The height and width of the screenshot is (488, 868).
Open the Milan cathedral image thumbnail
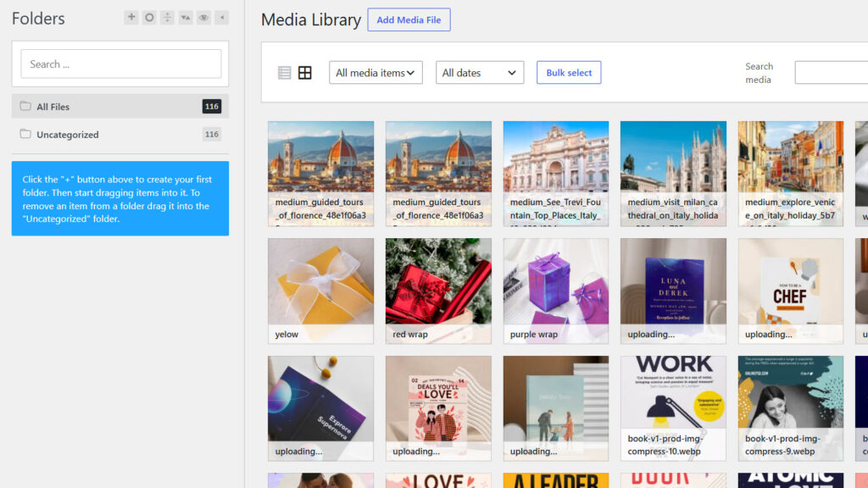[673, 174]
